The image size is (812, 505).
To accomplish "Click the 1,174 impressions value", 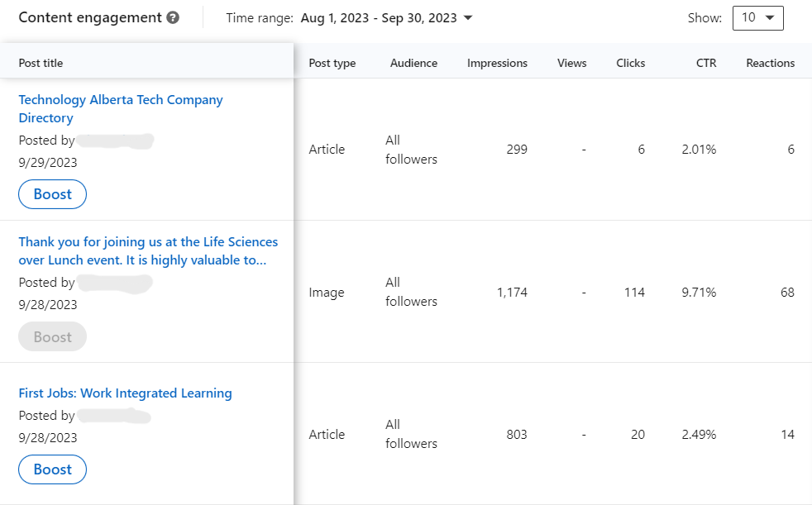I will click(x=512, y=293).
